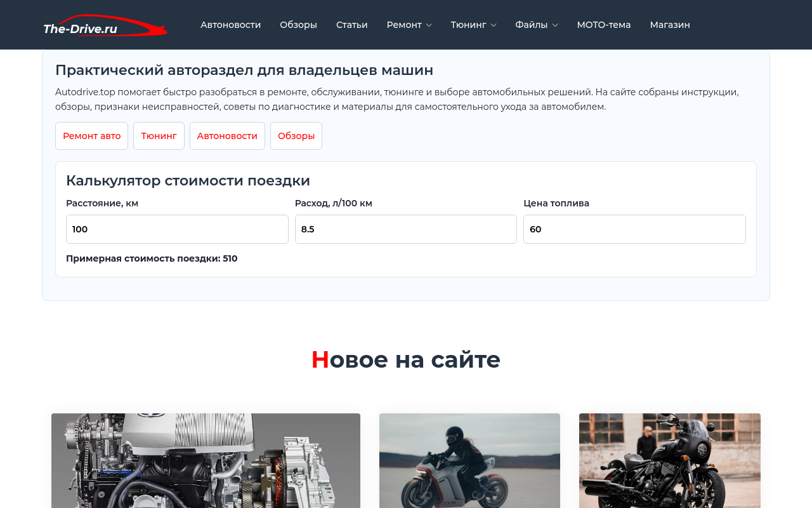Click heading Практический автораздел для владельцев машин
The image size is (812, 508).
[244, 70]
